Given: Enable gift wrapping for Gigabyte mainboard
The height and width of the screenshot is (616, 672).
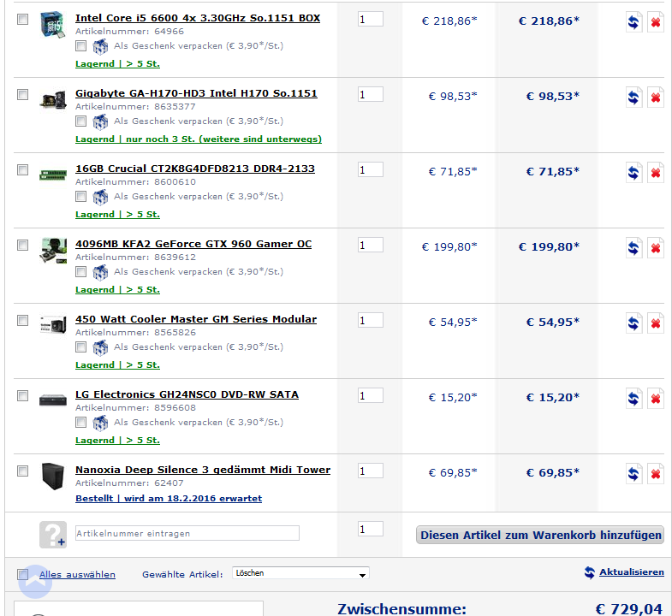Looking at the screenshot, I should coord(80,121).
